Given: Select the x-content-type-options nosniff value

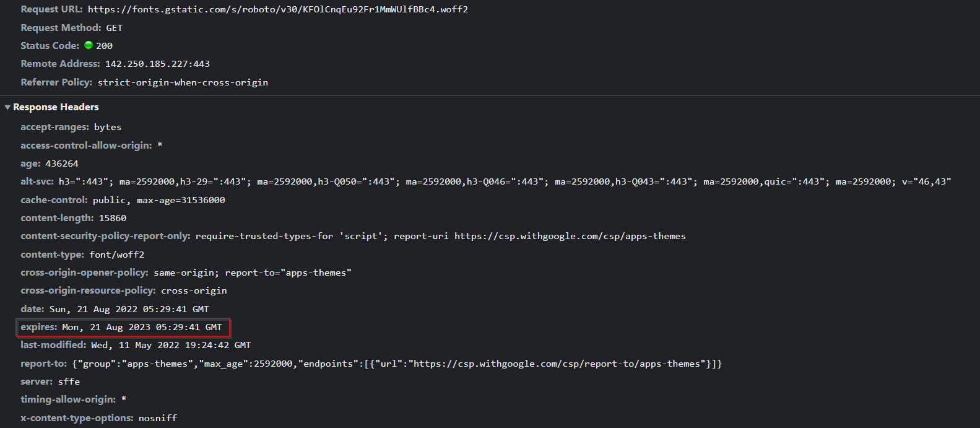Looking at the screenshot, I should click(158, 418).
